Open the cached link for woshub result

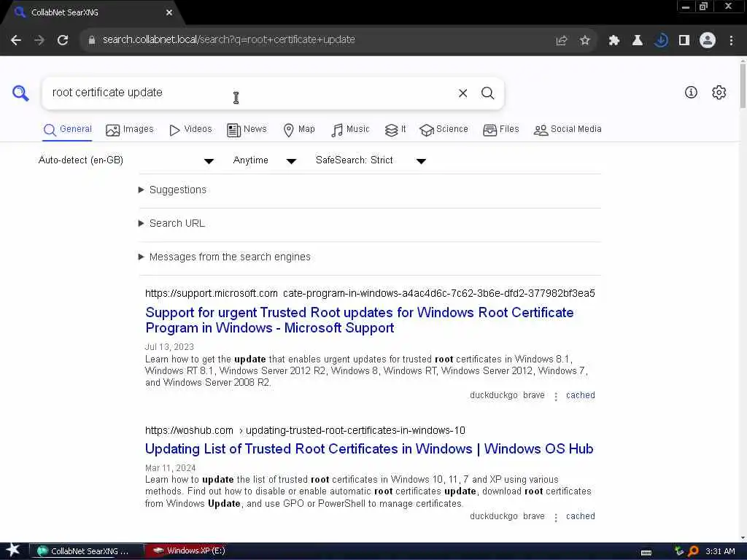tap(580, 516)
